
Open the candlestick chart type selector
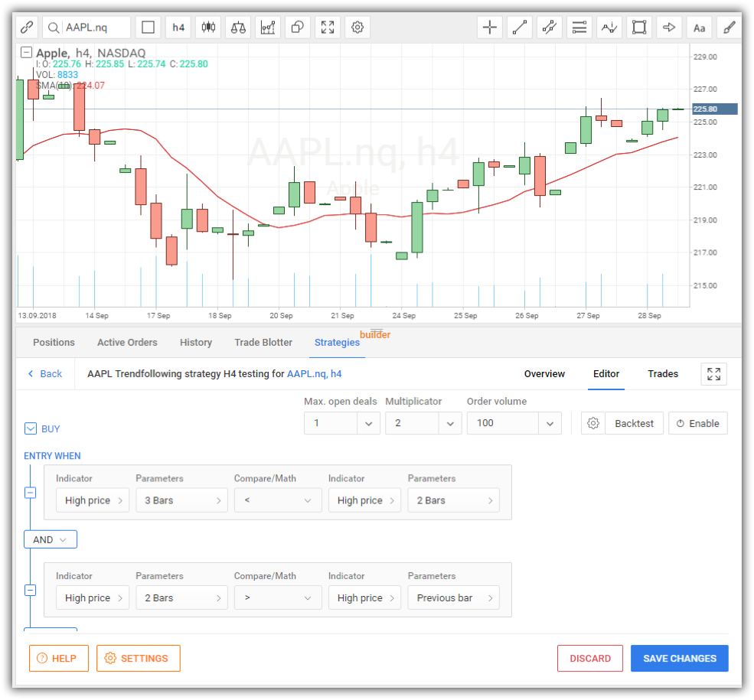208,28
